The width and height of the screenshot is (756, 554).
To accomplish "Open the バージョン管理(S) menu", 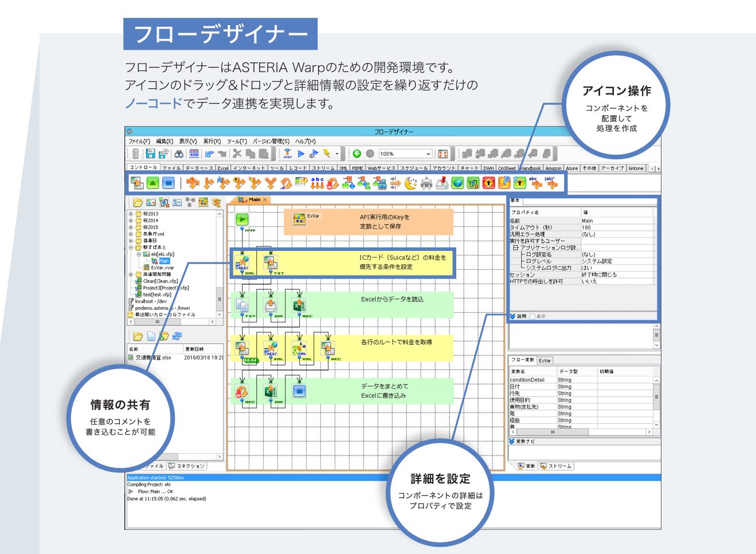I will [271, 141].
